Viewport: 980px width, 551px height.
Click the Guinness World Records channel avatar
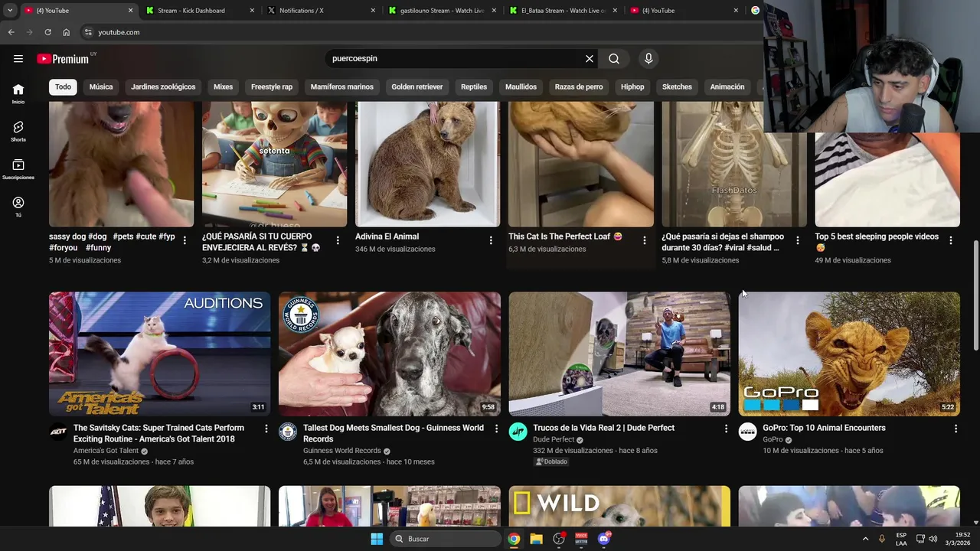[x=288, y=432]
